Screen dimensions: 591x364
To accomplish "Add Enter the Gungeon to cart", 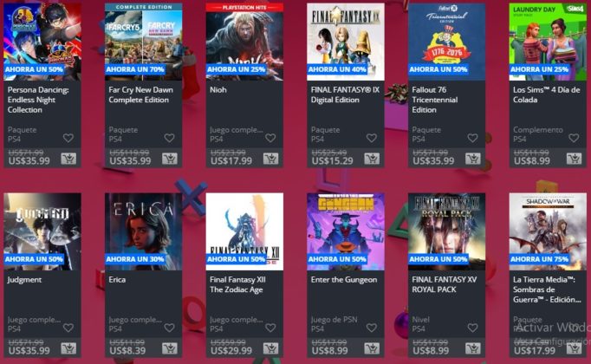I will click(372, 348).
